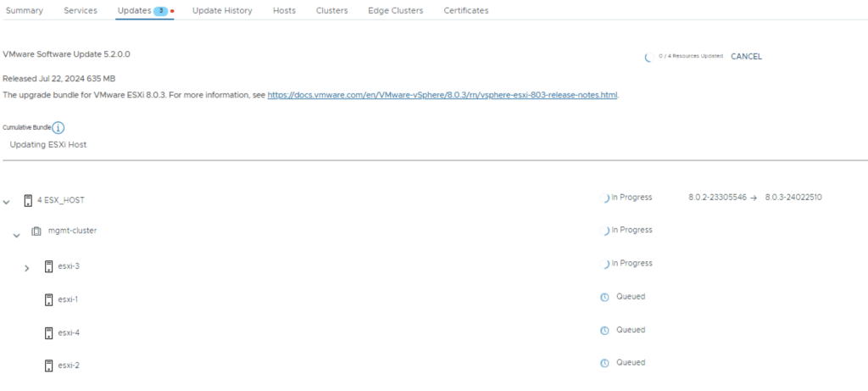Click the host icon beside esxi-1
This screenshot has width=868, height=391.
tap(48, 299)
